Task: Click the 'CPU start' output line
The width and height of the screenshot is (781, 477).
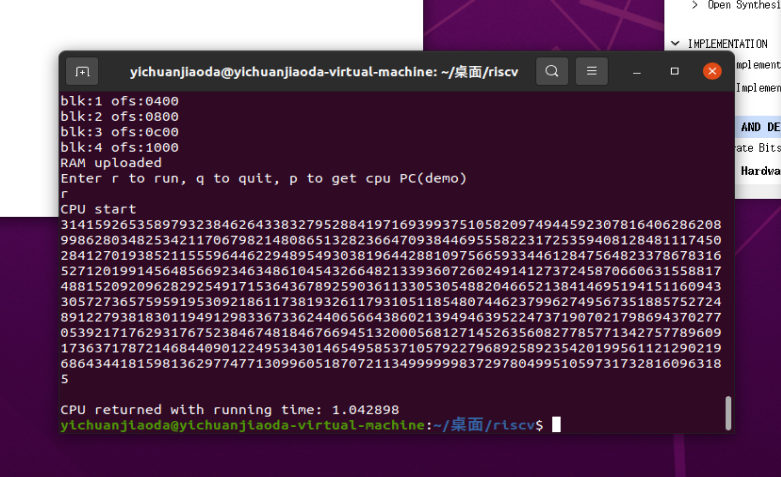Action: point(98,209)
